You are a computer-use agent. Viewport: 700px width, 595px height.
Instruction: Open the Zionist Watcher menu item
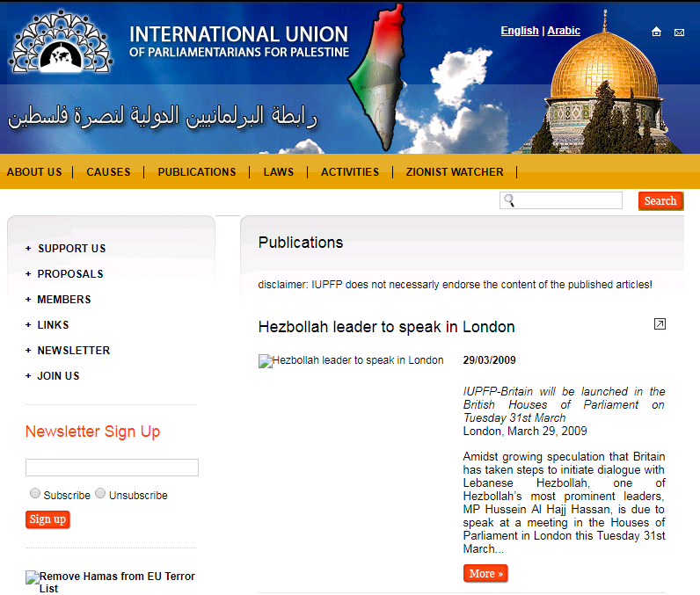tap(455, 172)
